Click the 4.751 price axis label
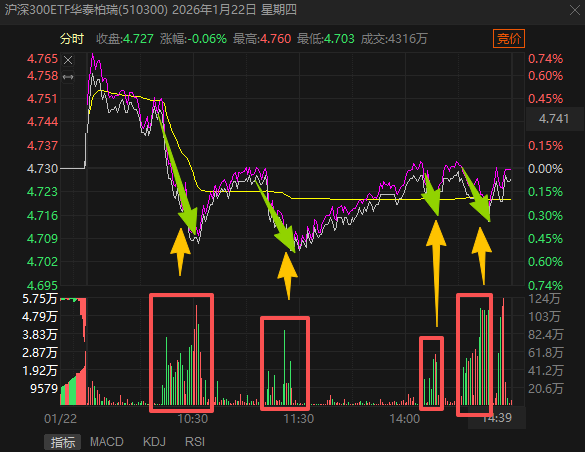The image size is (585, 452). (43, 99)
